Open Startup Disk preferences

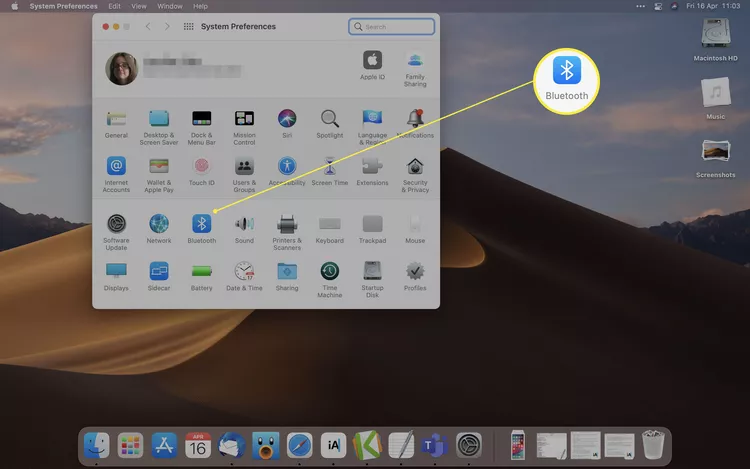coord(372,280)
